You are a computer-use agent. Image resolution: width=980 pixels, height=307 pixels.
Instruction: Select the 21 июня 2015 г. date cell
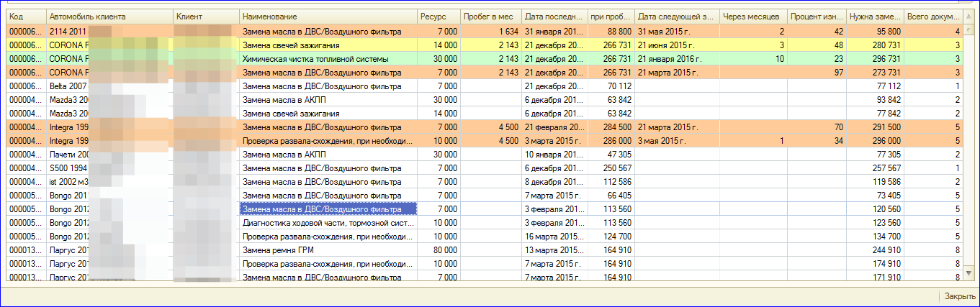coord(677,45)
